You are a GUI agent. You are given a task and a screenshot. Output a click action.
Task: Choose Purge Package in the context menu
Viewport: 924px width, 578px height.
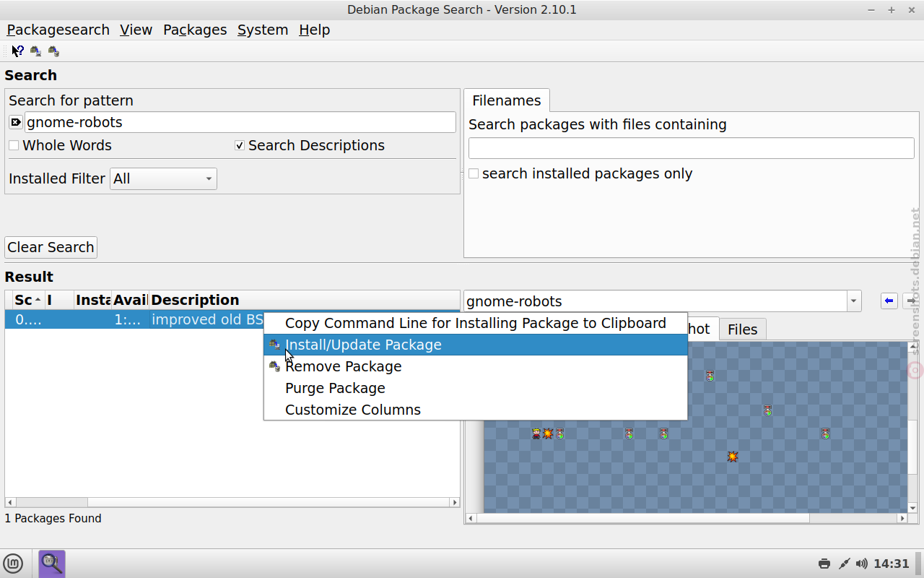(476, 388)
